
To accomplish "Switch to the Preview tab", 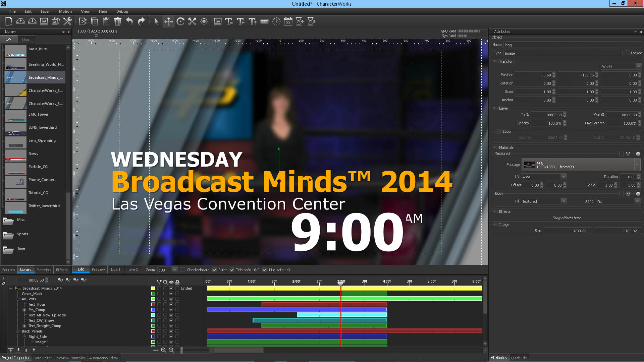I will coord(98,269).
